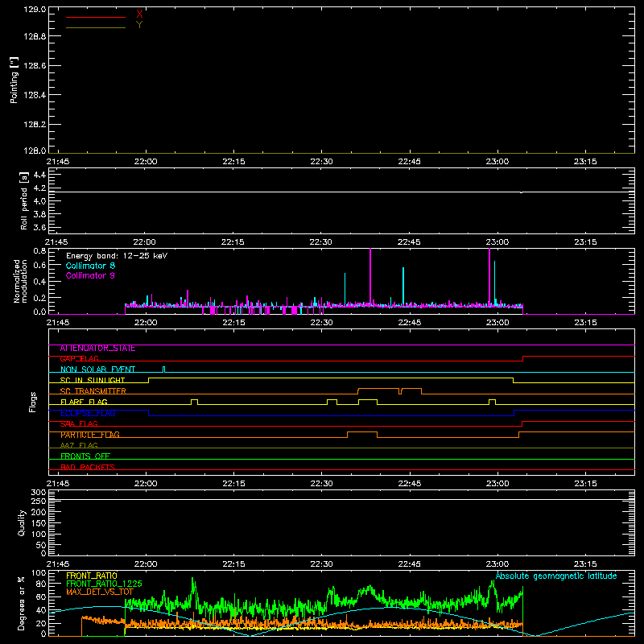644x644 pixels.
Task: Click the NON_SOLAR_EVENT pulse after 22:00
Action: click(164, 369)
